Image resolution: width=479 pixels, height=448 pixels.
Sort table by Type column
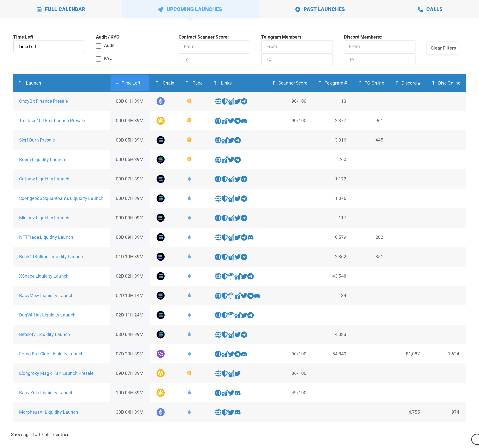pos(194,83)
